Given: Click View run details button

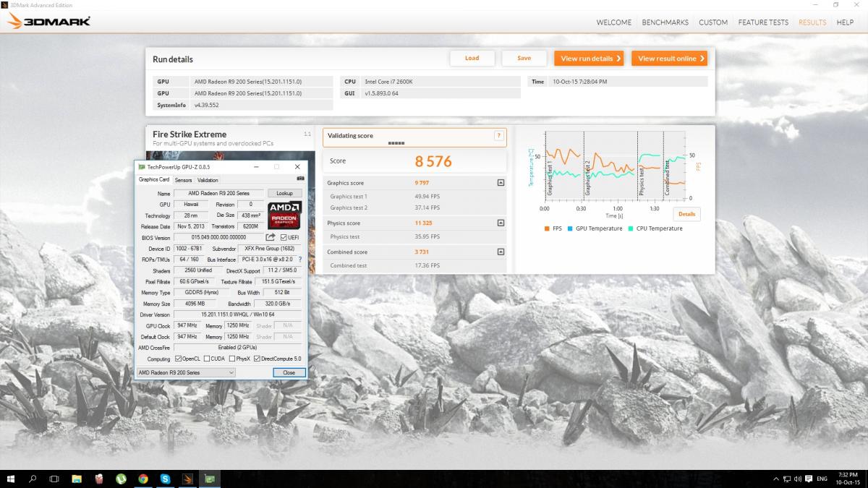Looking at the screenshot, I should coord(589,59).
